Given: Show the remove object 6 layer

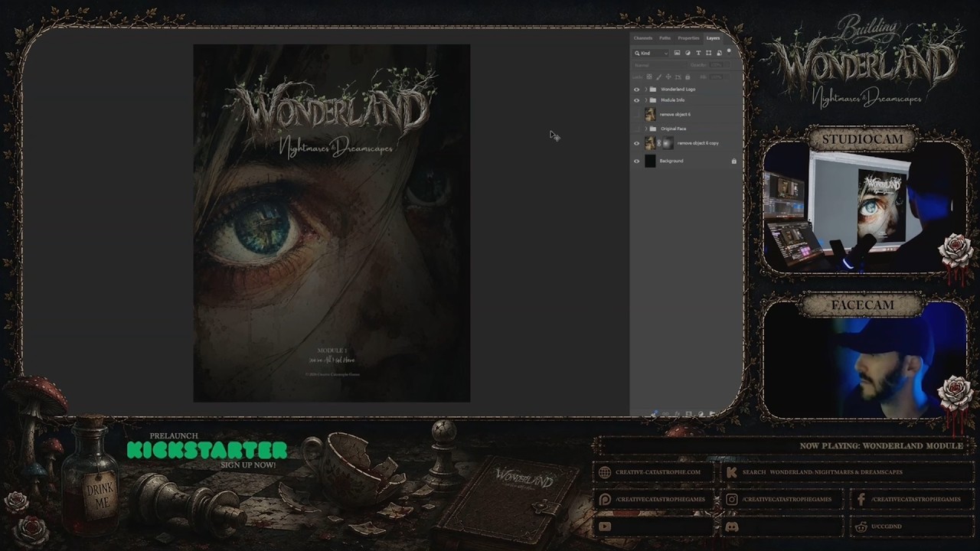Looking at the screenshot, I should pos(636,115).
